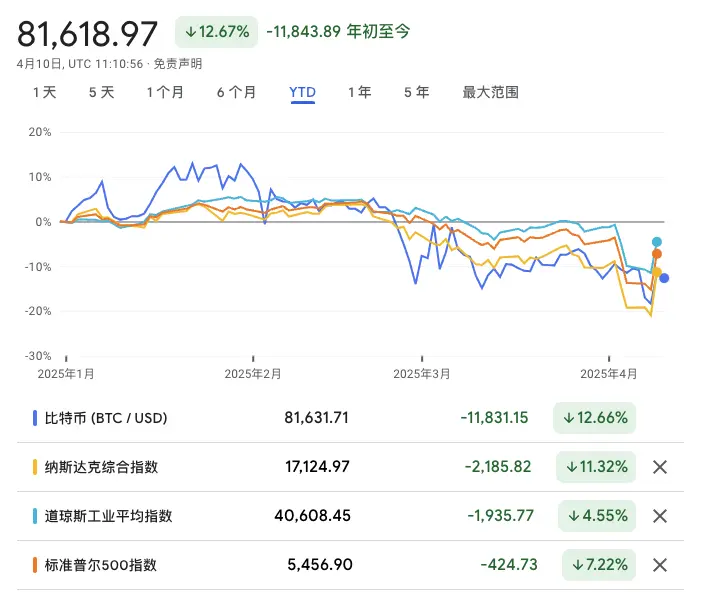This screenshot has height=597, width=702.
Task: Open the 纳斯达克综合指数 row
Action: click(x=350, y=467)
